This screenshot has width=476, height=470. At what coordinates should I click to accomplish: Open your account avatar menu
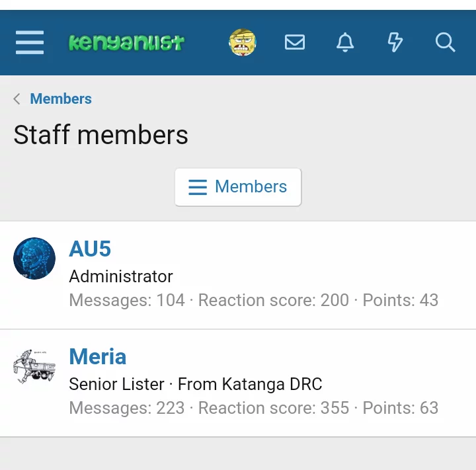pos(243,43)
